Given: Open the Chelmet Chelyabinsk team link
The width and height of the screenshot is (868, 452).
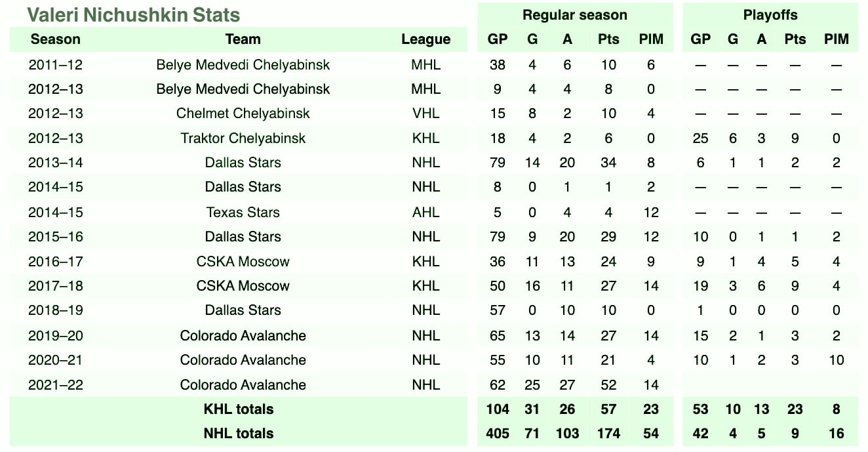Looking at the screenshot, I should tap(243, 113).
